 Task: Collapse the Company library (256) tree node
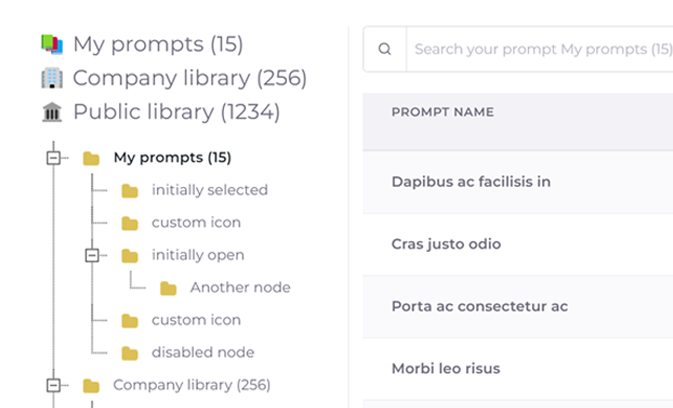tap(54, 385)
